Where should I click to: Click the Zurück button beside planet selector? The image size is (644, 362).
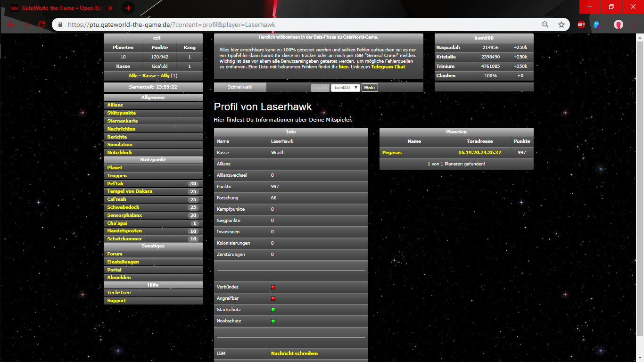point(320,88)
